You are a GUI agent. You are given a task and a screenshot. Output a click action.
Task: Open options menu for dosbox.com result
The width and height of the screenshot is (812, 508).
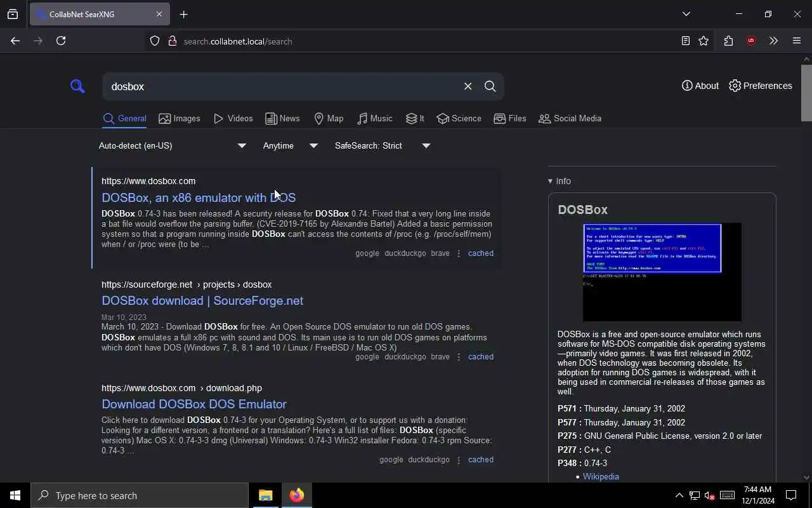[459, 253]
